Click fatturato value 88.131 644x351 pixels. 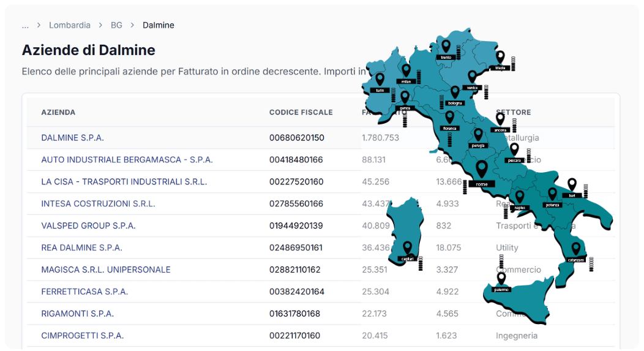click(x=374, y=159)
